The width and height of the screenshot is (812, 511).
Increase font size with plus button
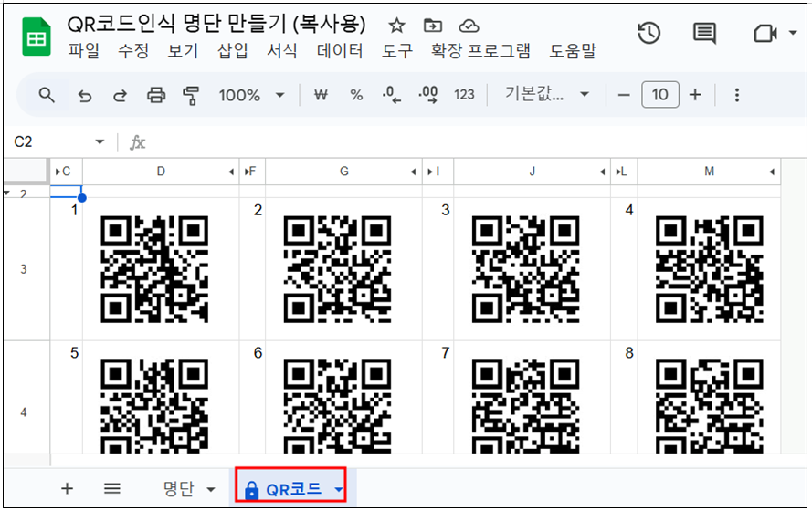point(695,95)
